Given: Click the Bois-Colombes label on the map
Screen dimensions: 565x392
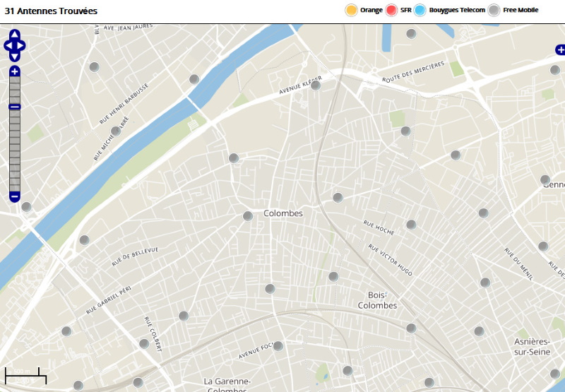Looking at the screenshot, I should click(x=382, y=300).
